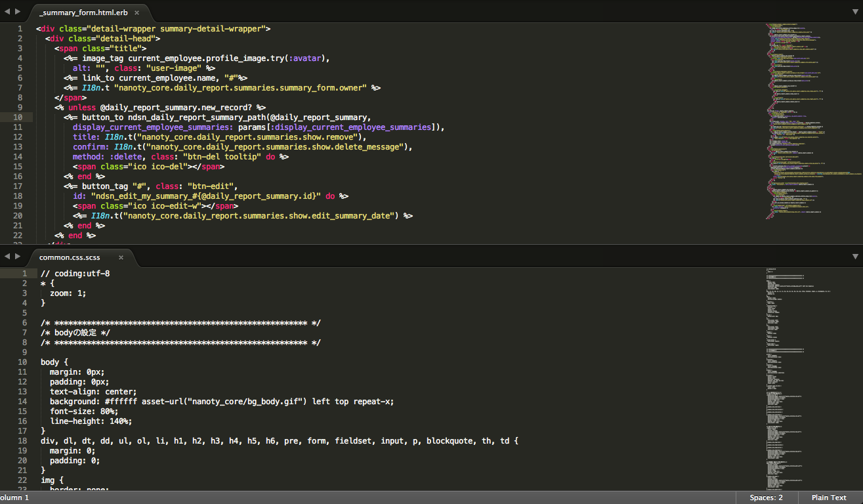863x504 pixels.
Task: Click line number 22 in upper pane
Action: click(x=18, y=236)
